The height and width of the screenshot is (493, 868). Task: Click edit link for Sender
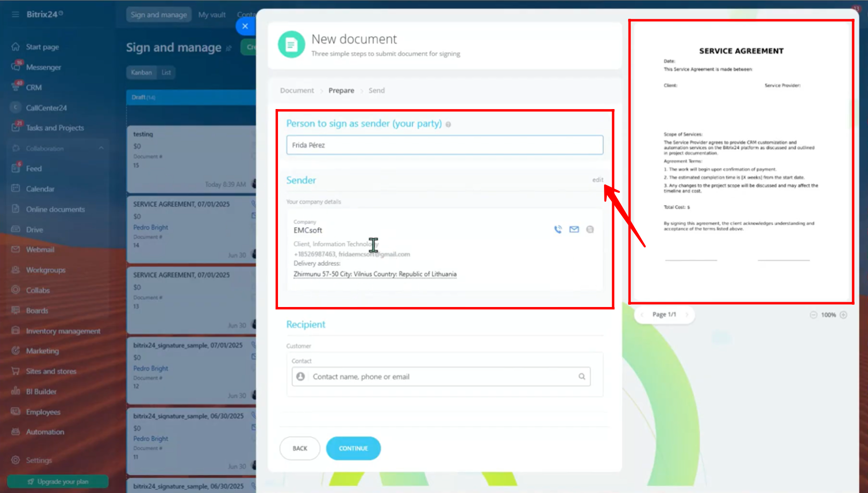point(597,180)
